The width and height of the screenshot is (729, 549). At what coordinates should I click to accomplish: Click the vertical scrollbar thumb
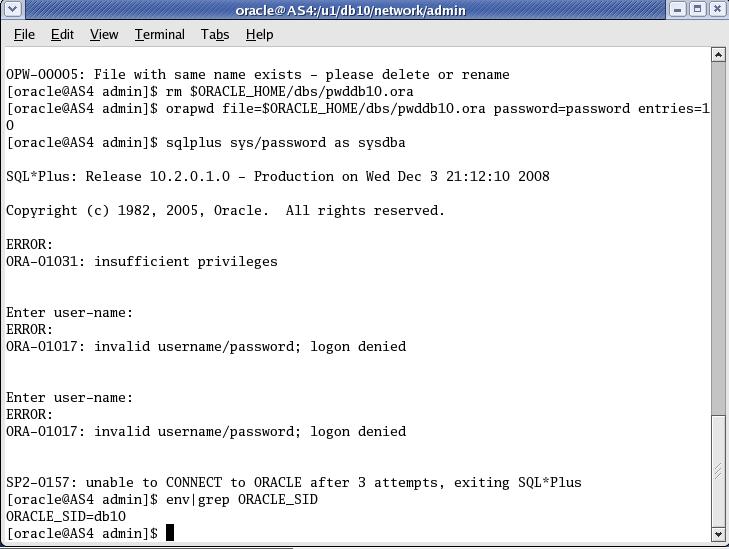pyautogui.click(x=719, y=468)
